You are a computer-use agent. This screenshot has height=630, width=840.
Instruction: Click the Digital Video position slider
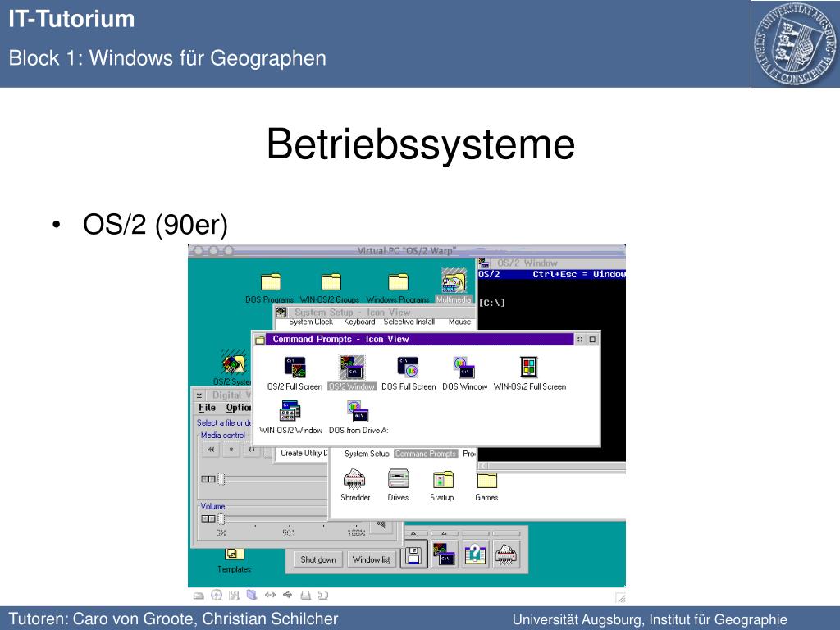221,479
